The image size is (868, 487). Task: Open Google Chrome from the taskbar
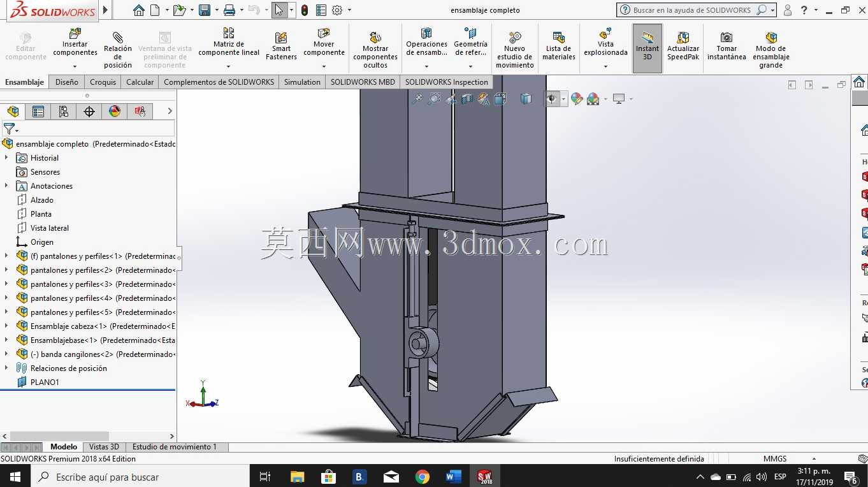click(x=422, y=476)
